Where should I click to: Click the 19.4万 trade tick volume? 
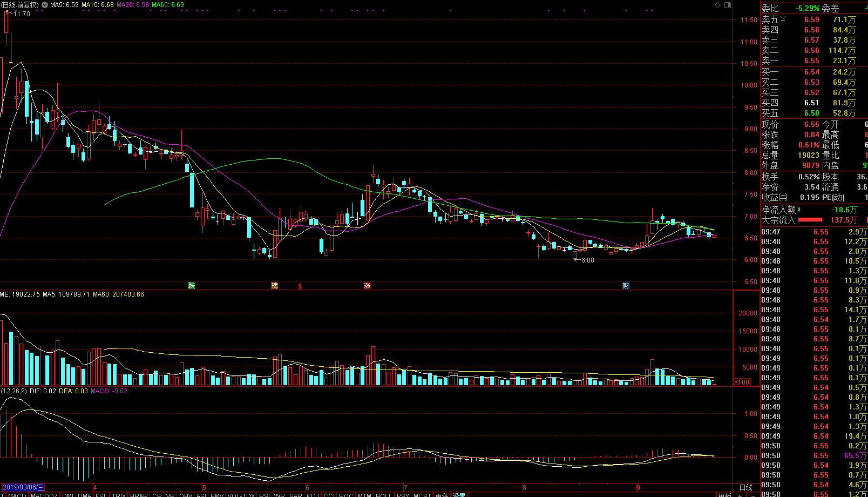(x=856, y=436)
